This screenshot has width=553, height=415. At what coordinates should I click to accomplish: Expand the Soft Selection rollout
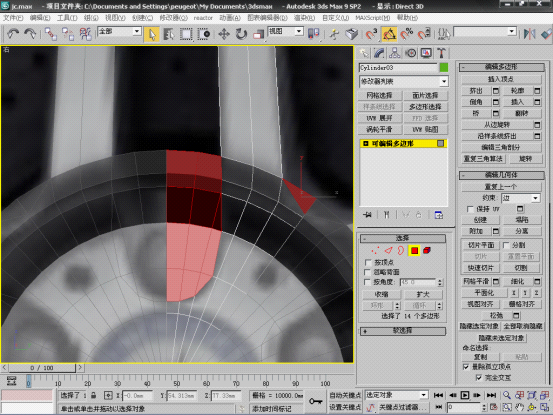click(x=403, y=331)
